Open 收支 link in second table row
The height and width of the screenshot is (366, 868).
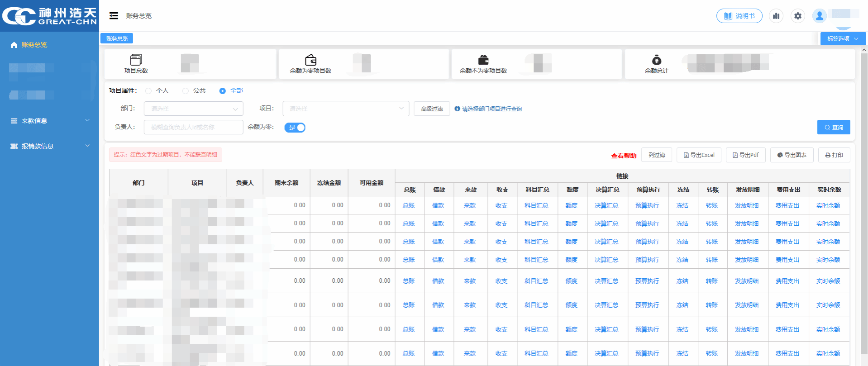click(x=501, y=223)
